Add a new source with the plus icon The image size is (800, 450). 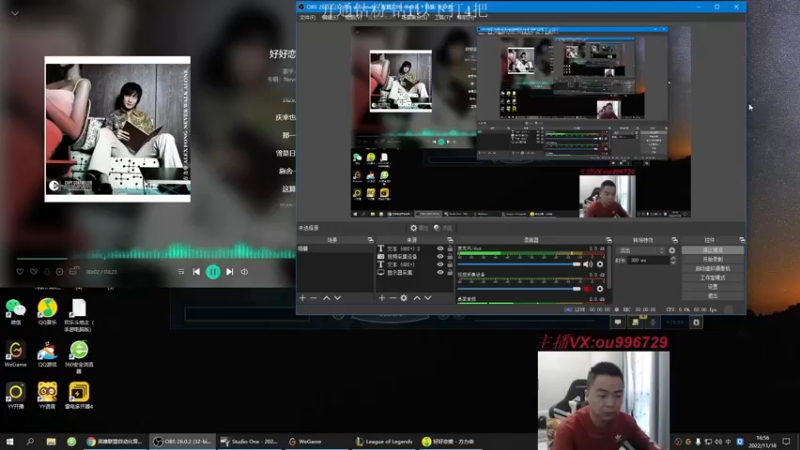382,298
